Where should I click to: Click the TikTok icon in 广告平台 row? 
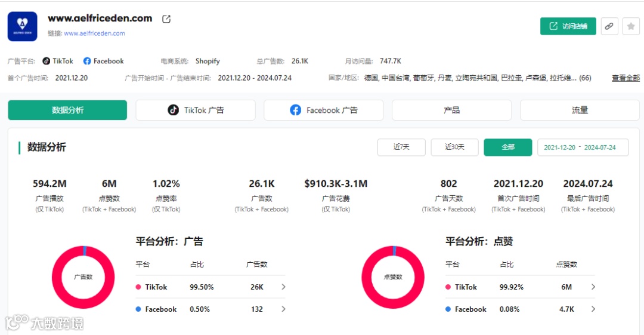[47, 61]
